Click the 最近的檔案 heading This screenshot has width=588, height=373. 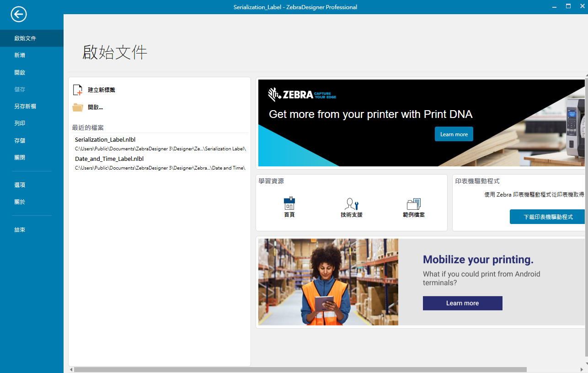88,128
